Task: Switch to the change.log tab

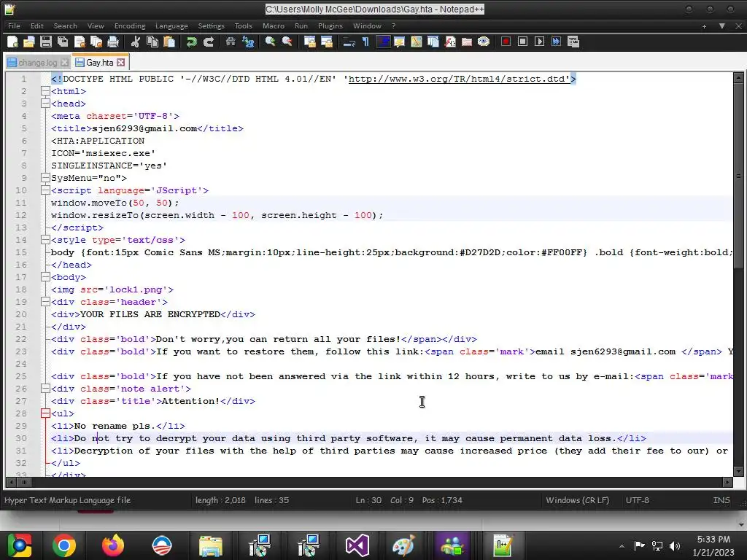Action: [38, 63]
